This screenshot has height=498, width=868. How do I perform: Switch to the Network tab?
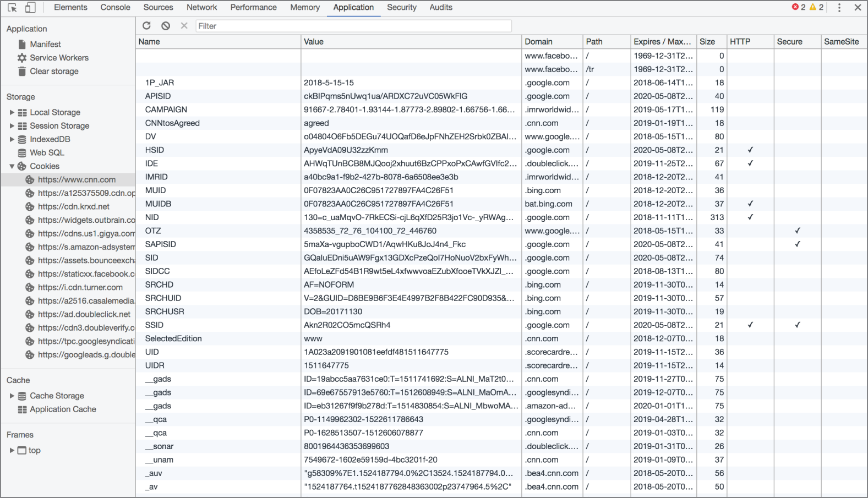point(201,7)
